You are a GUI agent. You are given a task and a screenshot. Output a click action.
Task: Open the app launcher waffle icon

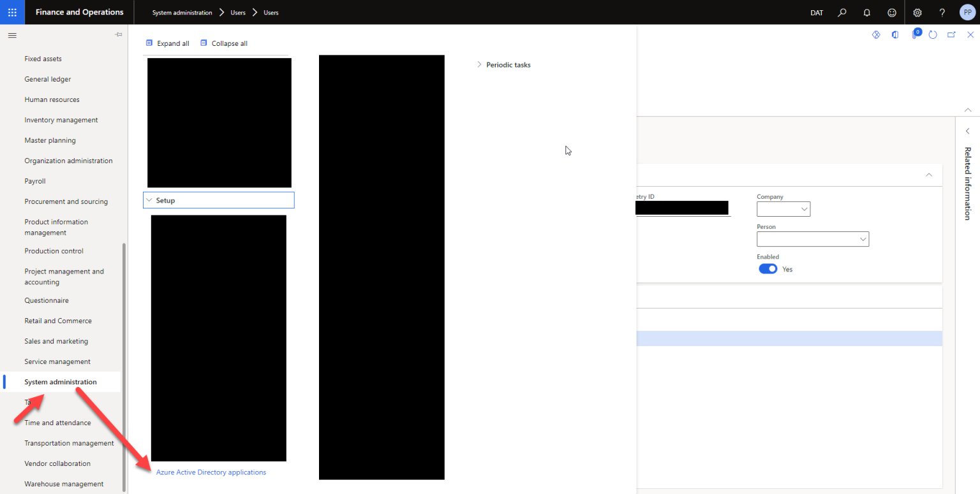(x=12, y=12)
